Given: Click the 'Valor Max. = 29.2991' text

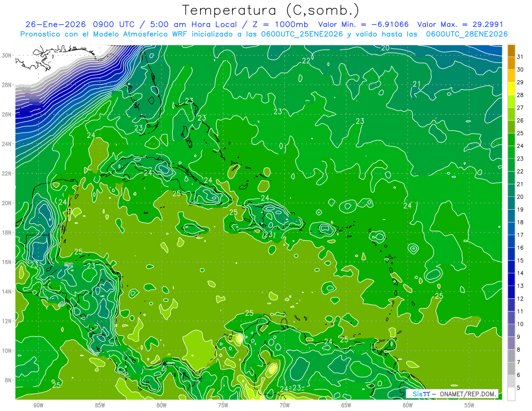Looking at the screenshot, I should [460, 24].
